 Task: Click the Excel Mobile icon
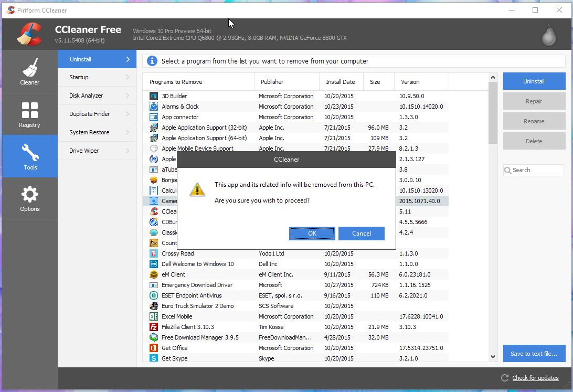[154, 317]
